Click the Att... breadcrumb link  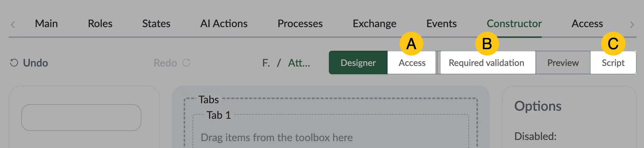point(299,63)
